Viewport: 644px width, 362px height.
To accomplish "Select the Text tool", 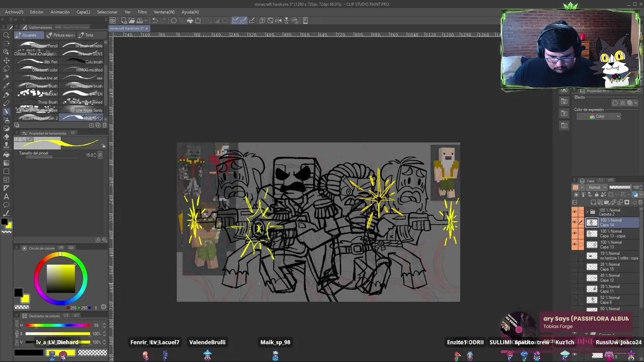I will coord(6,197).
